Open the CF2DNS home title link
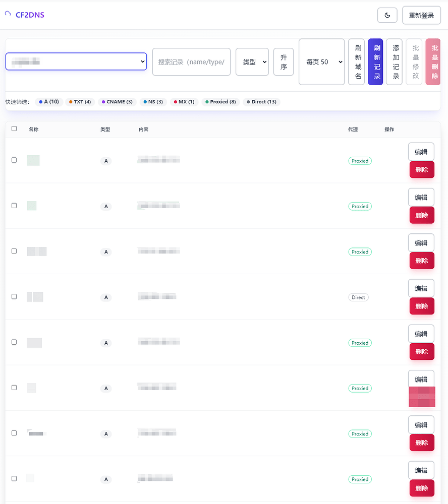The width and height of the screenshot is (448, 504). click(30, 15)
